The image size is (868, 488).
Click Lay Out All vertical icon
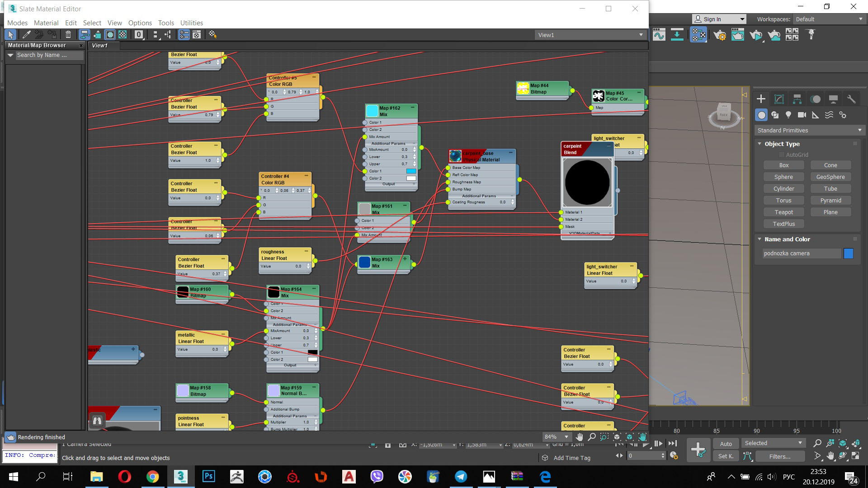(156, 35)
